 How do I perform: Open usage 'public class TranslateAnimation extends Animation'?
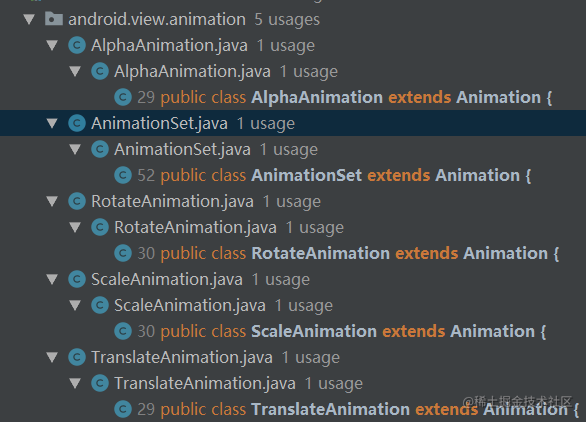click(370, 409)
